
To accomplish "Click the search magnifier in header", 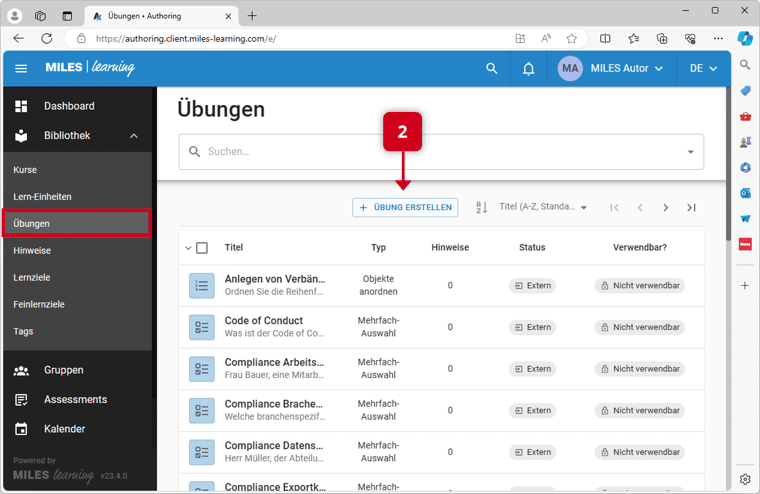I will [491, 69].
